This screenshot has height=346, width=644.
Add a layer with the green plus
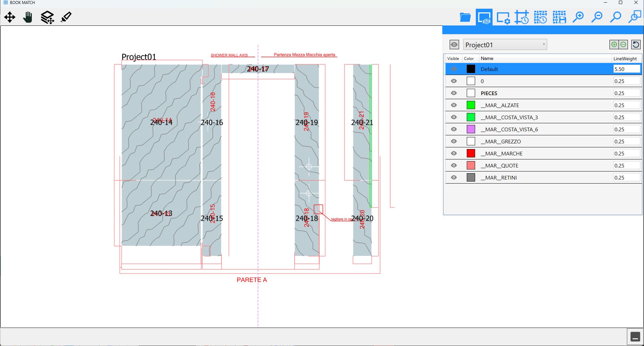coord(614,45)
